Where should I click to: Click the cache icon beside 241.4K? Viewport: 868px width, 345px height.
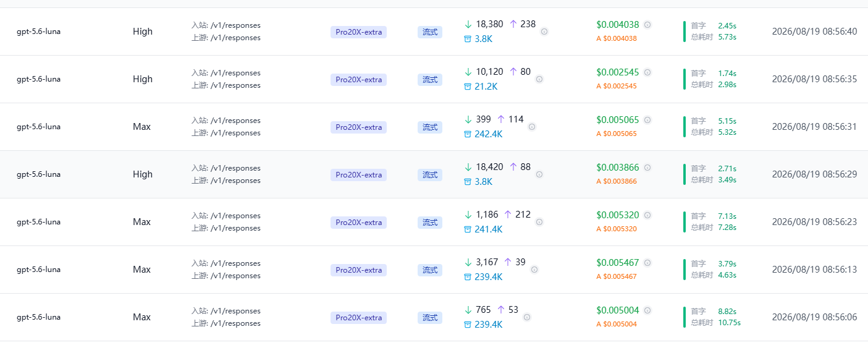click(468, 229)
